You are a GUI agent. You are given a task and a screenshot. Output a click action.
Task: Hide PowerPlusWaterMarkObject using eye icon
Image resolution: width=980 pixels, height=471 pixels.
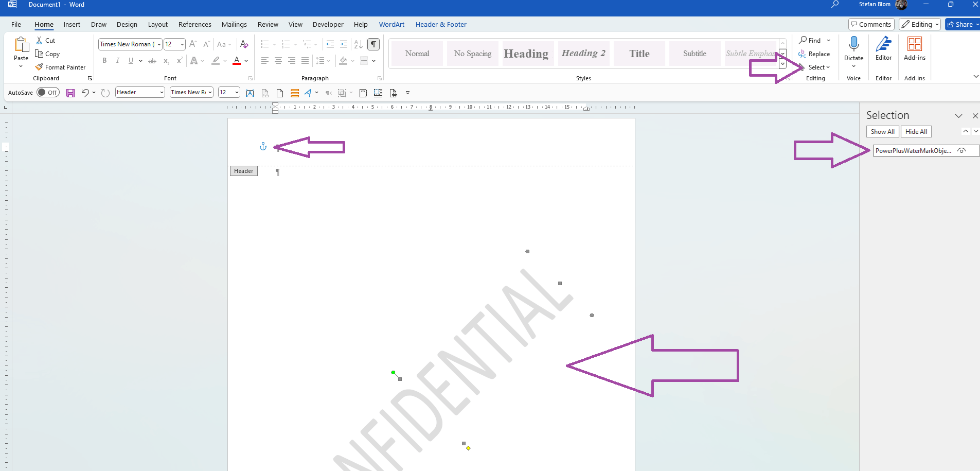point(961,150)
